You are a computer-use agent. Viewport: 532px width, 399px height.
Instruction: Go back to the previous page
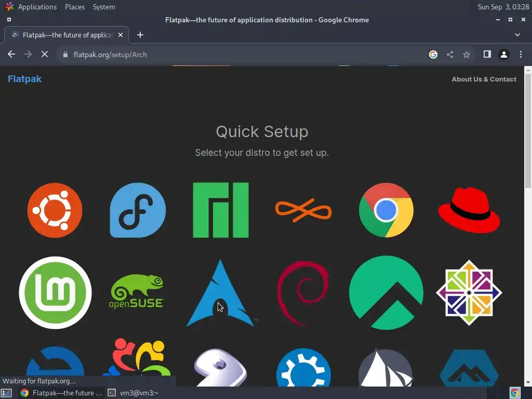click(x=11, y=54)
